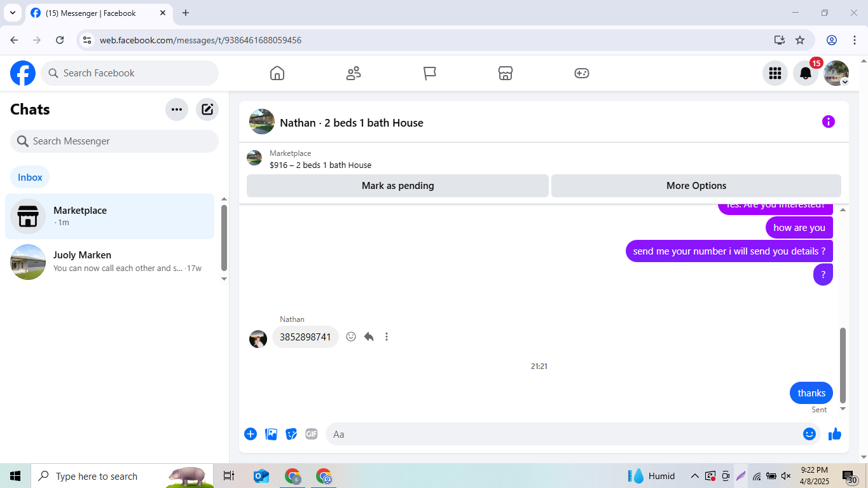This screenshot has width=868, height=488.
Task: Click the Facebook logo
Action: point(23,73)
